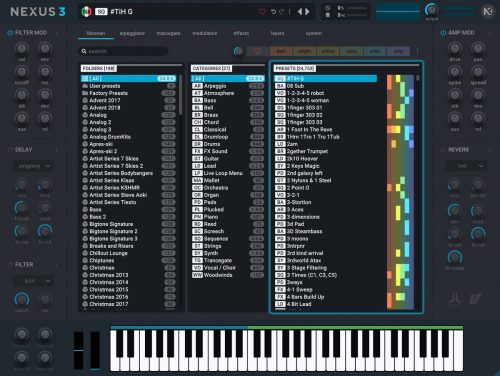The height and width of the screenshot is (376, 500).
Task: Enable the DELAY effect power button
Action: [x=10, y=150]
